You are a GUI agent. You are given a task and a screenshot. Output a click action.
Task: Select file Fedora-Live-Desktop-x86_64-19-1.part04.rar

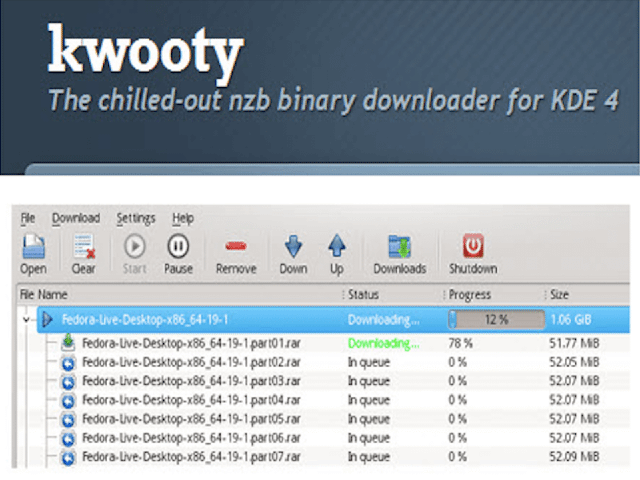pyautogui.click(x=191, y=400)
